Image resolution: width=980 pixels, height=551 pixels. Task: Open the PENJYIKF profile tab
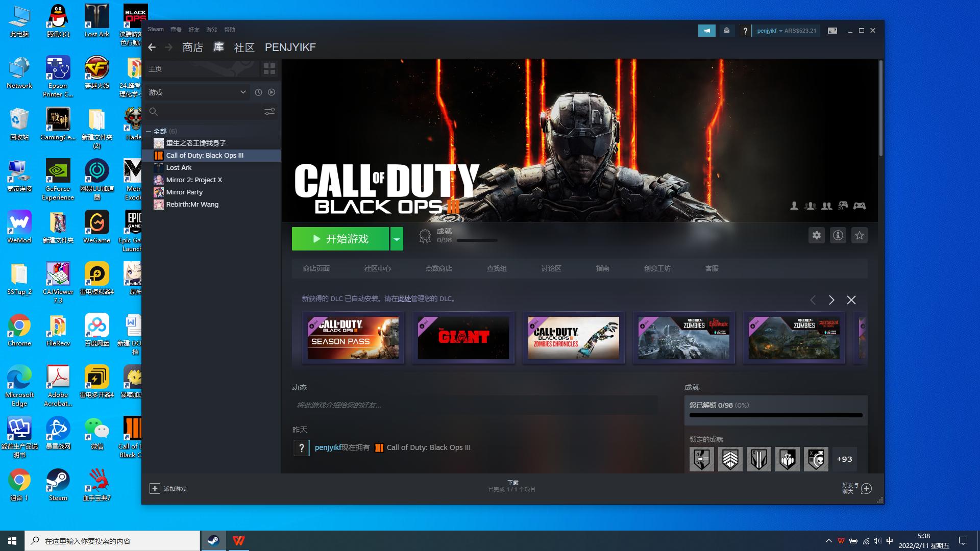pyautogui.click(x=290, y=47)
